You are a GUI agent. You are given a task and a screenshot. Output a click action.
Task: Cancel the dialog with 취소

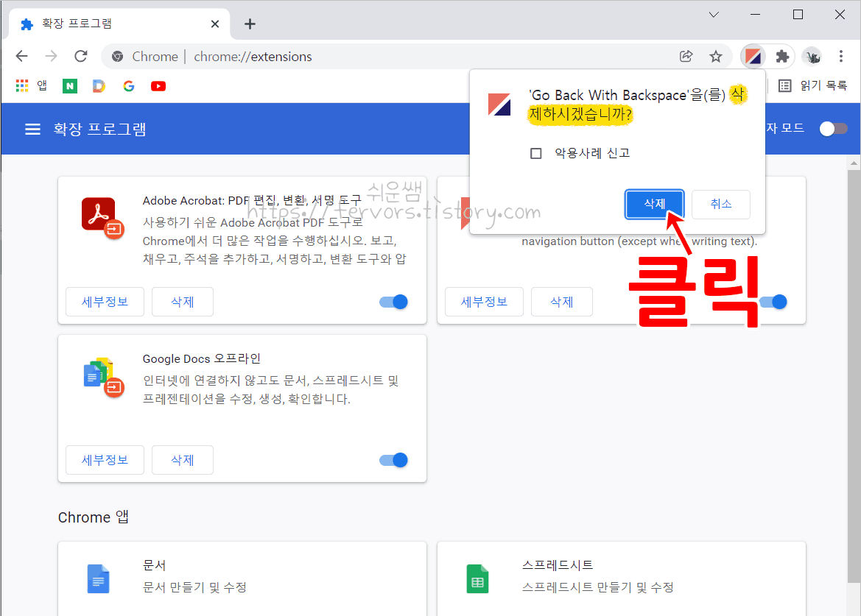720,204
